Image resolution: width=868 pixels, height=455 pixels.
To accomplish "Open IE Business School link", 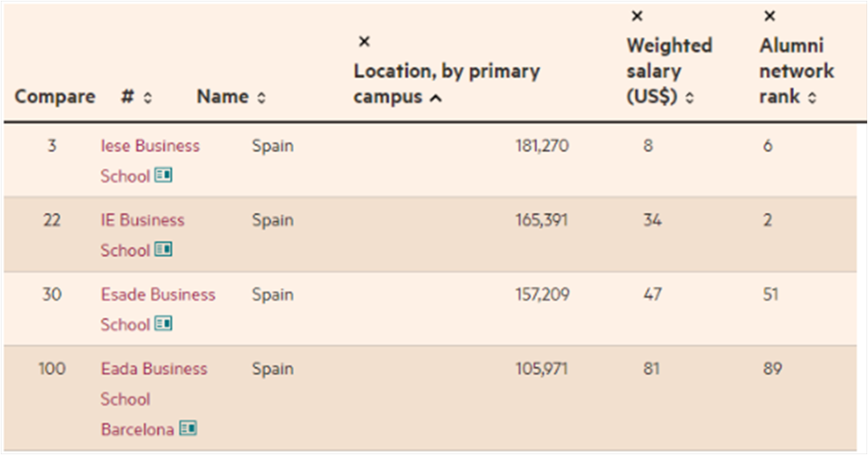I will 142,235.
